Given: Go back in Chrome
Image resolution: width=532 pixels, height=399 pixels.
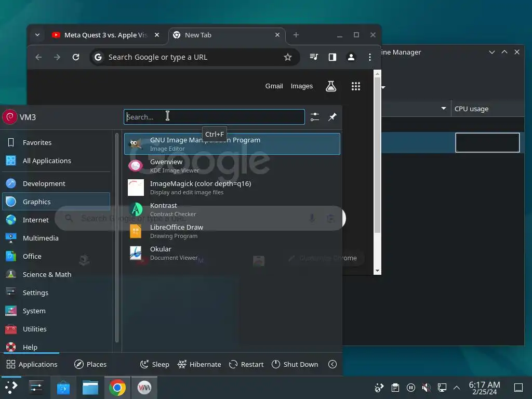Looking at the screenshot, I should pyautogui.click(x=38, y=57).
